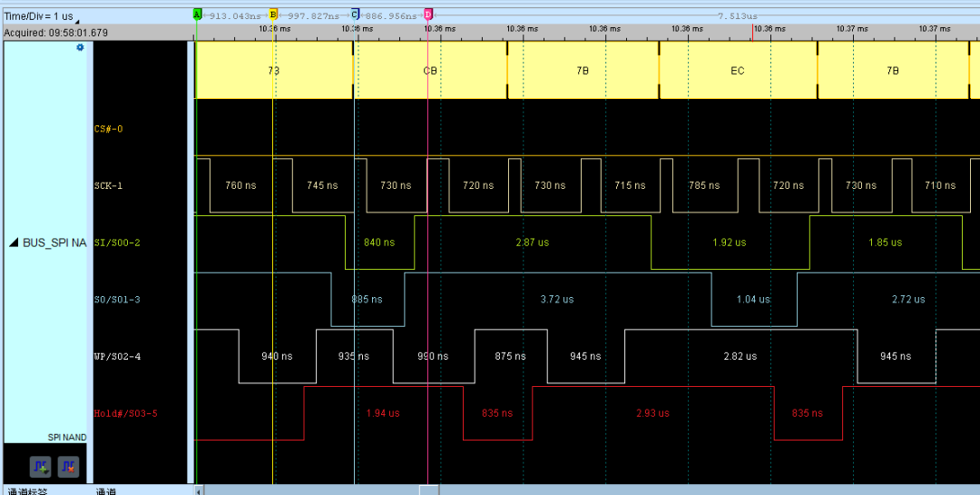Viewport: 980px width, 495px height.
Task: Select the SI/SO0-2 channel label
Action: click(x=117, y=243)
